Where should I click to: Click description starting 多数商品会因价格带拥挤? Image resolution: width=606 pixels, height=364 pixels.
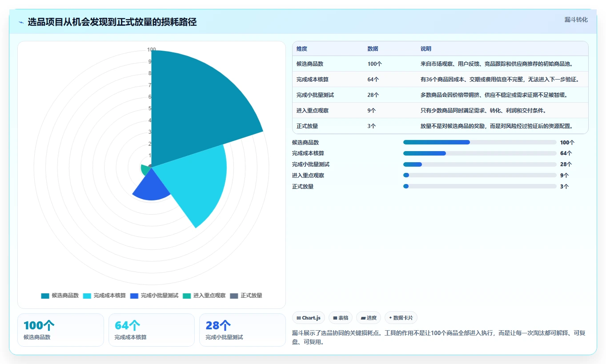point(494,95)
